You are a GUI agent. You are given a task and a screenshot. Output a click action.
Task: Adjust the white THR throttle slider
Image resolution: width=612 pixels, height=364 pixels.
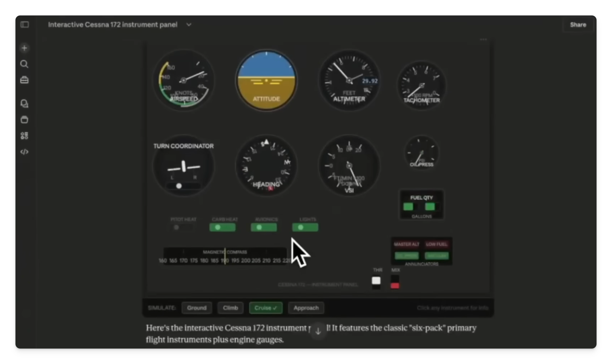tap(376, 281)
